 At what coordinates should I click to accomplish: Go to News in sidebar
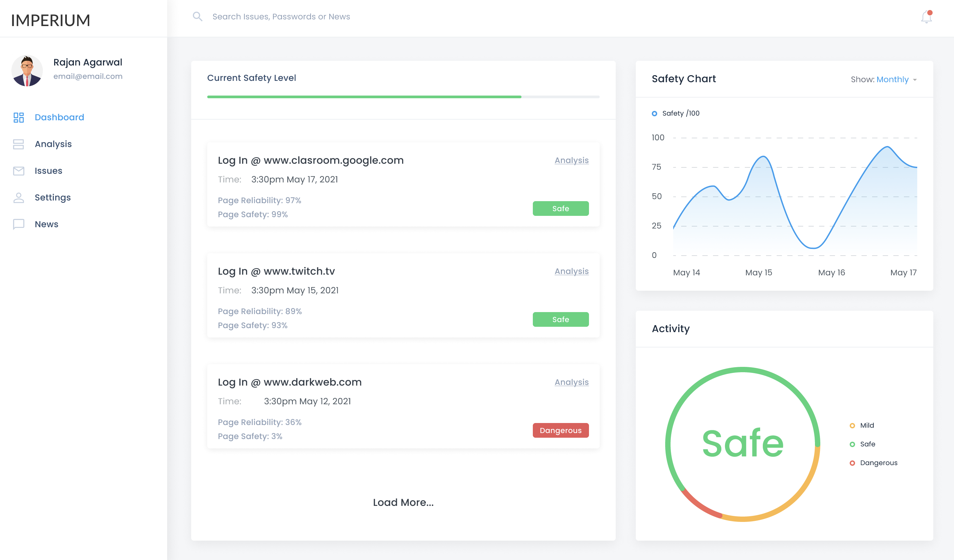point(46,225)
